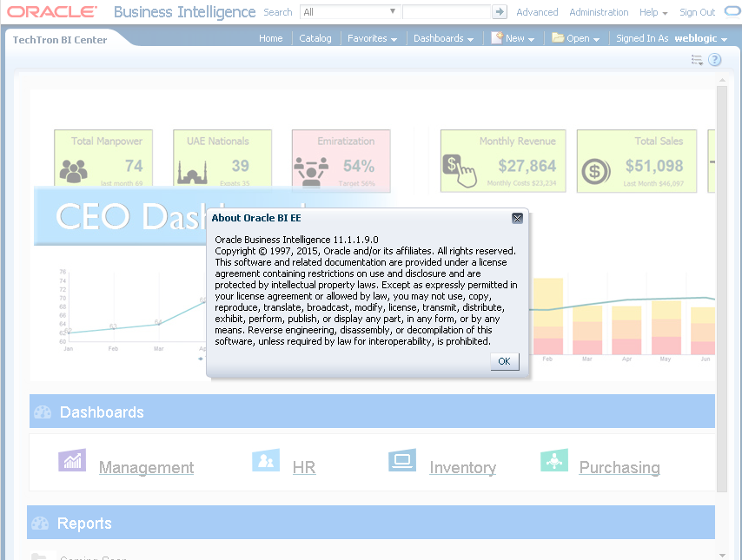The image size is (742, 560).
Task: Click the Total Manpower people icon
Action: (73, 171)
